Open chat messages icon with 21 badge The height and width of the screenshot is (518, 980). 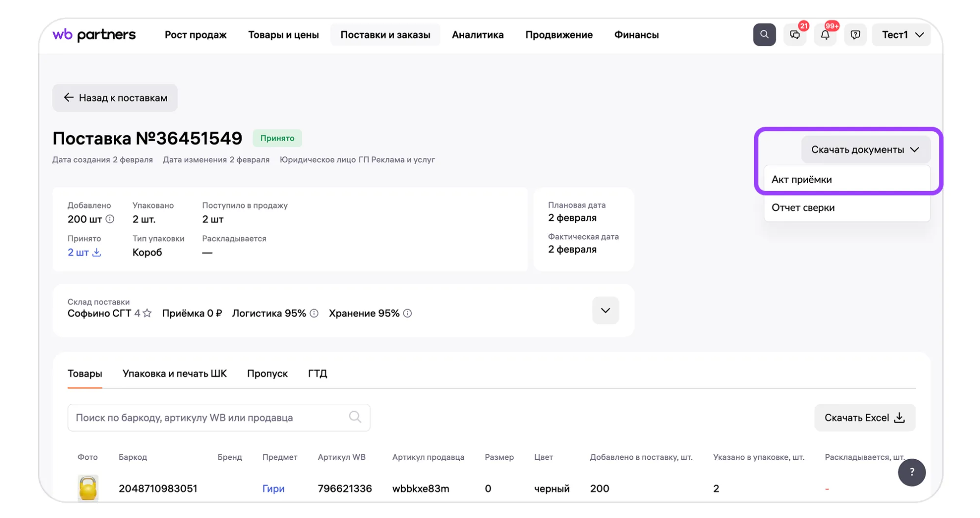coord(795,35)
